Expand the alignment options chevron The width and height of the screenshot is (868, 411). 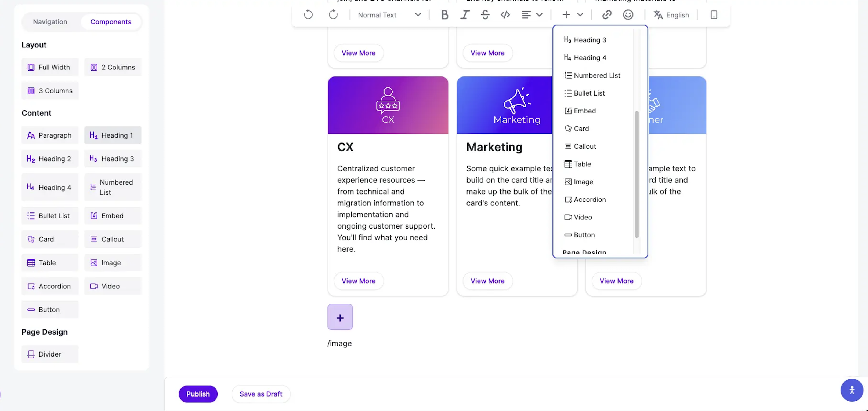540,15
